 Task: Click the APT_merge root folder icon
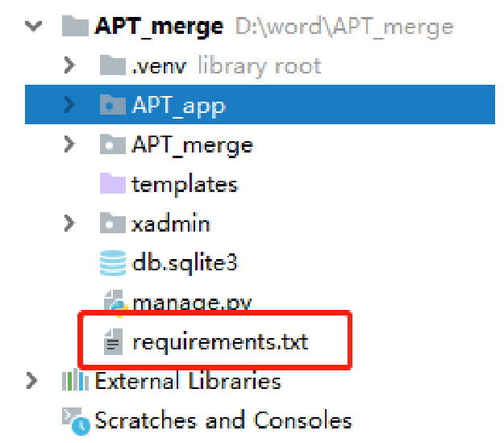(75, 26)
